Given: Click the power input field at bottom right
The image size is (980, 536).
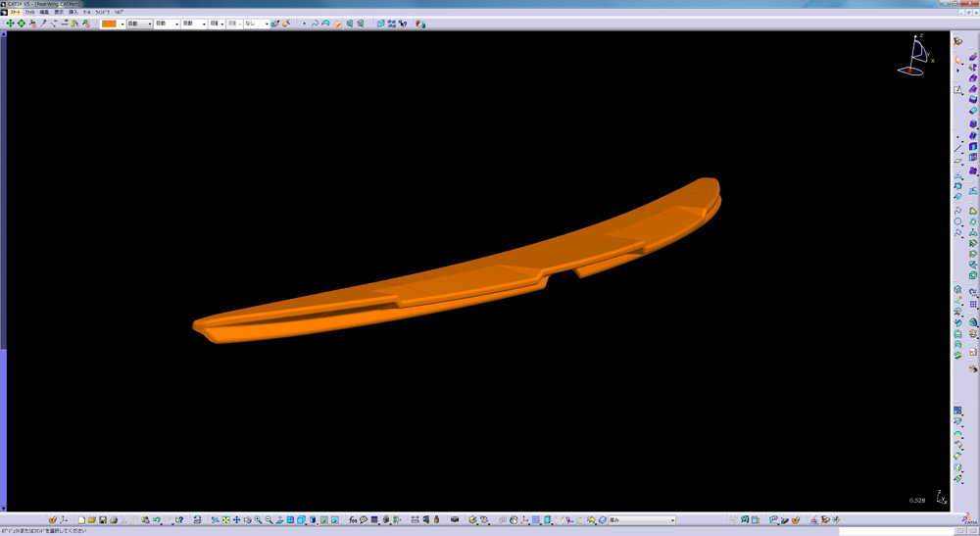Looking at the screenshot, I should tap(897, 531).
